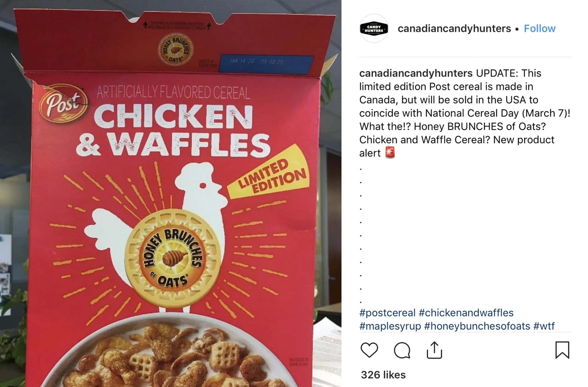Like the post with the heart icon
This screenshot has height=387, width=588.
[x=369, y=350]
